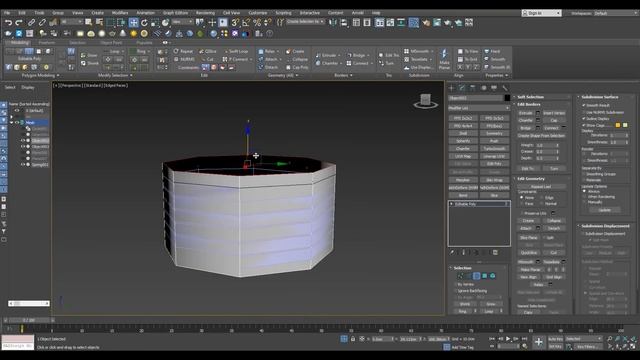Toggle the Preserve UVs checkbox
The image size is (640, 360).
pos(522,213)
